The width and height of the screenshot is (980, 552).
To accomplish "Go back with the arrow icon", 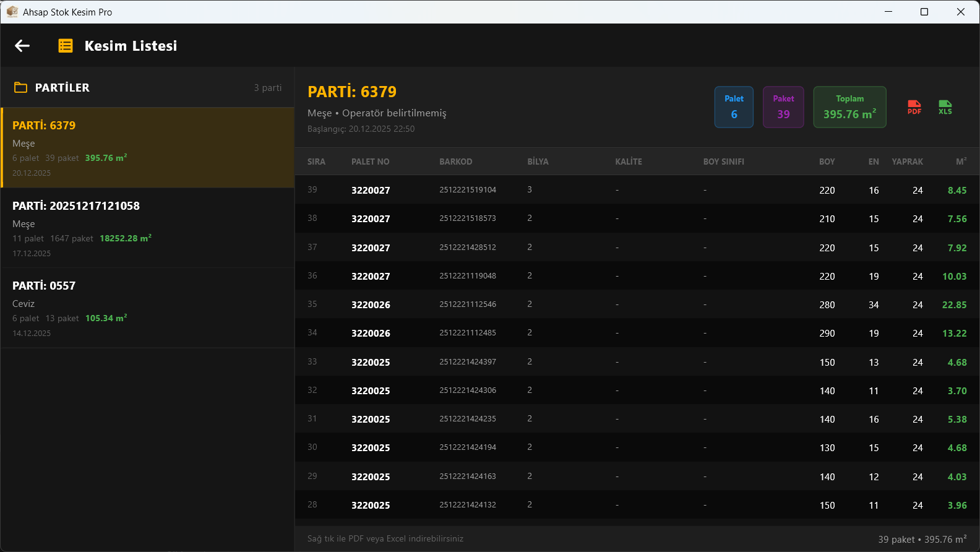I will point(22,46).
